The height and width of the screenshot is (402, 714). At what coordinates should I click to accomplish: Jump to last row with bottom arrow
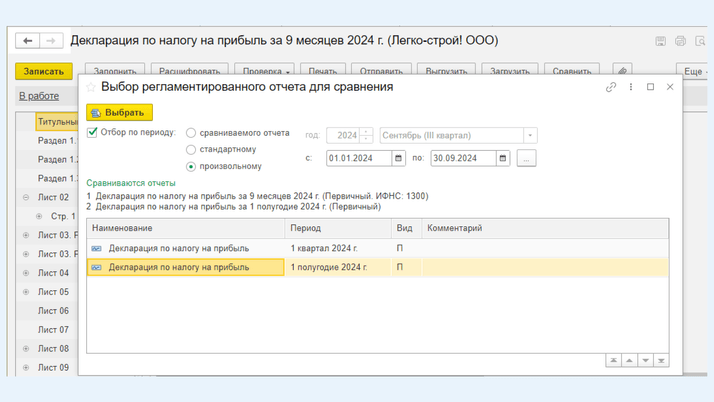pos(661,361)
